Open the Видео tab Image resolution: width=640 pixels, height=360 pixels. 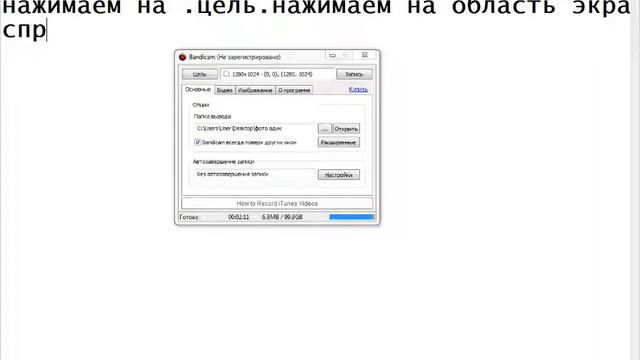pos(224,90)
